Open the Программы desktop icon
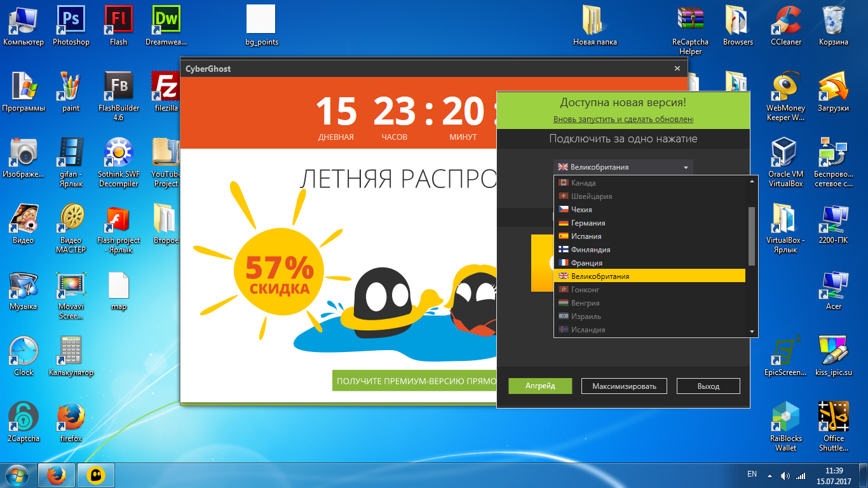 click(x=24, y=91)
